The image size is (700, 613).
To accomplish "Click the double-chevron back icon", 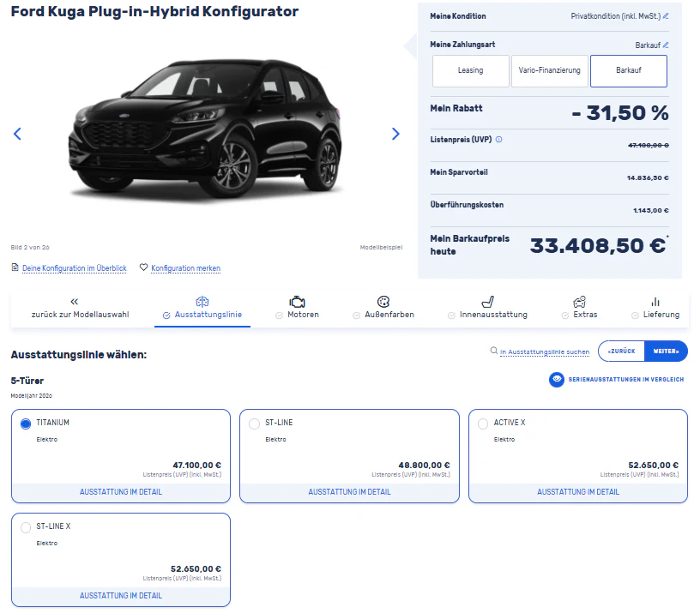I will [75, 302].
